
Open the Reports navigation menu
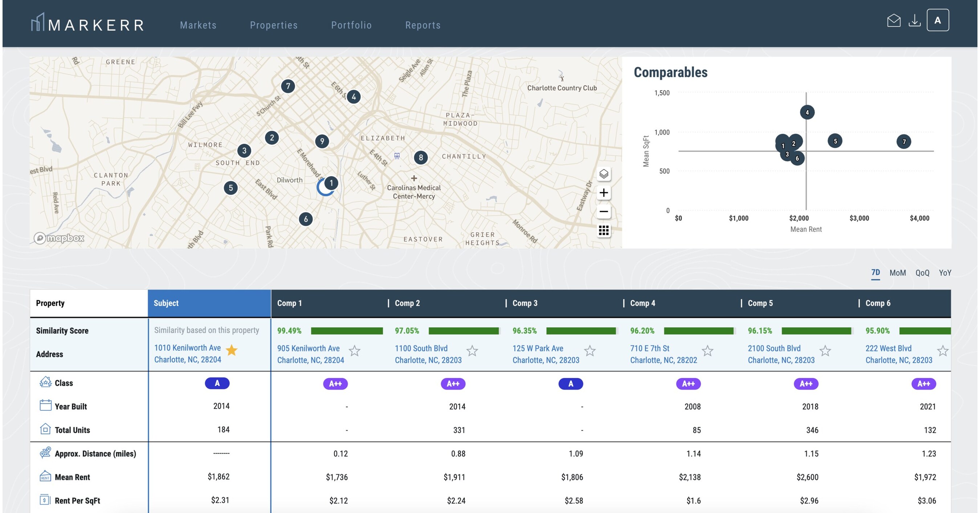pos(423,25)
